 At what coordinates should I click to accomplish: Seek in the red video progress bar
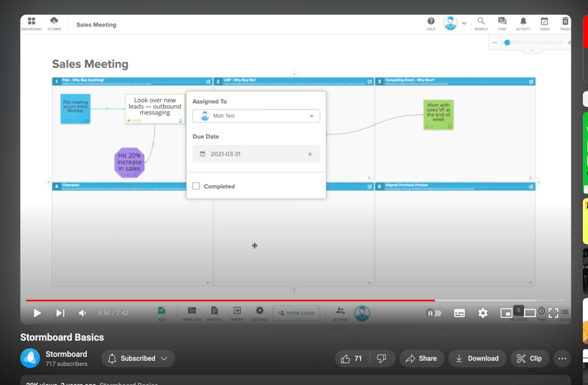coord(230,300)
